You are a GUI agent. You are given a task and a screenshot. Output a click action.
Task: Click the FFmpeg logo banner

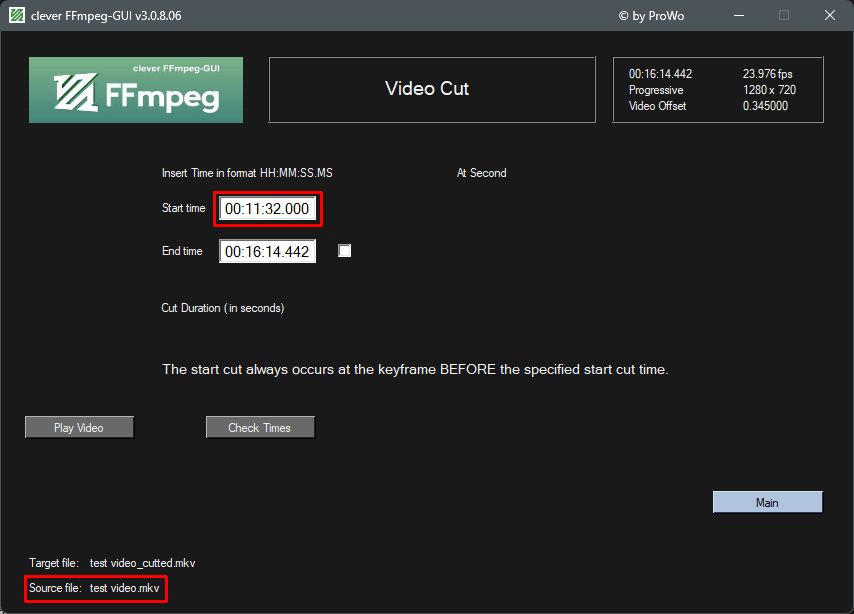coord(136,90)
